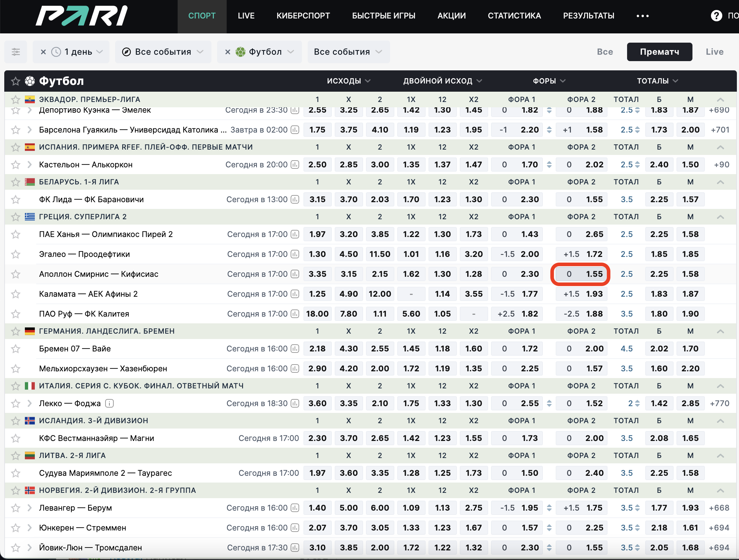The image size is (739, 560).
Task: Remove the Футбол sport filter
Action: point(228,52)
